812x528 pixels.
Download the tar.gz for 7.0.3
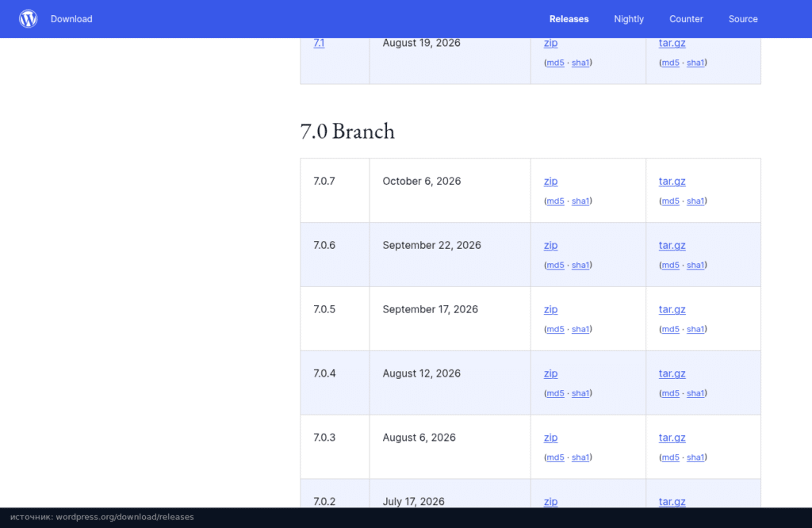pyautogui.click(x=672, y=438)
